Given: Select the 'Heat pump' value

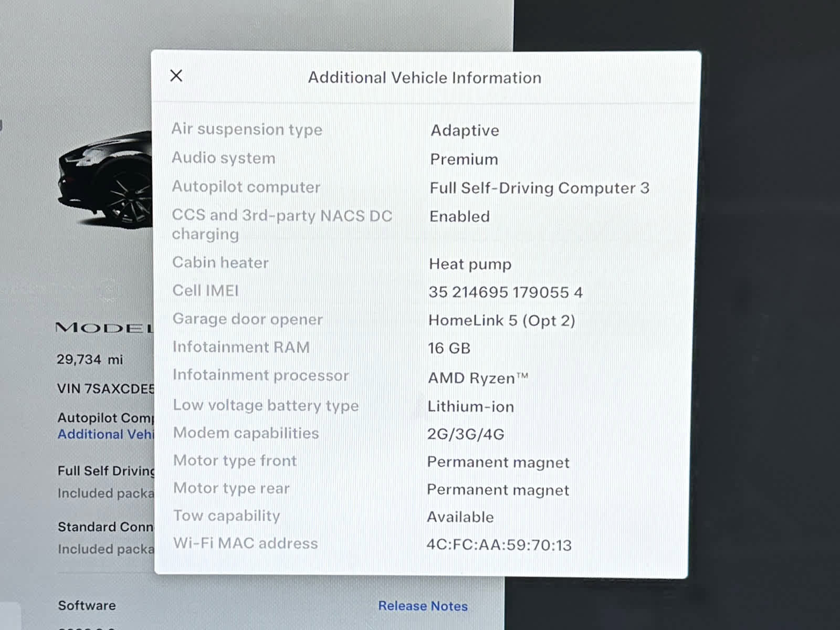Looking at the screenshot, I should (x=470, y=264).
